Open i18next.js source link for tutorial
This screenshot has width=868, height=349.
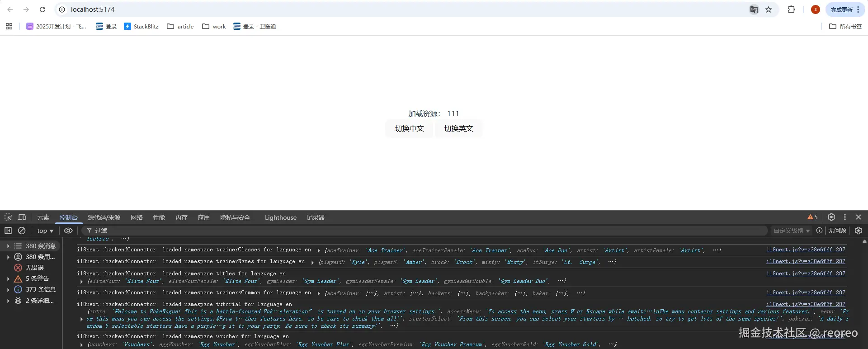tap(806, 304)
